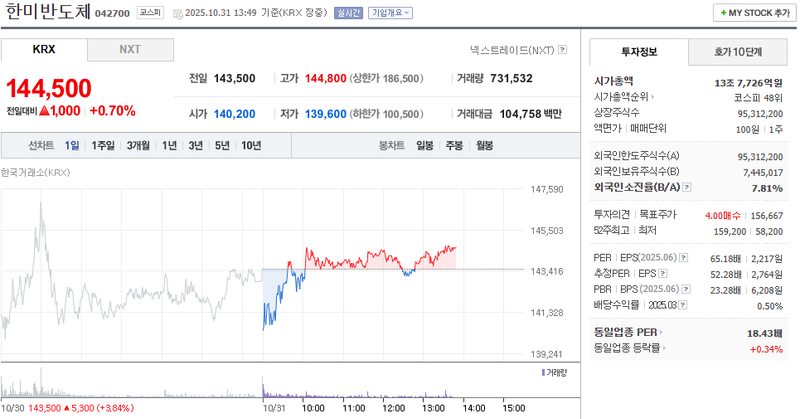Switch to the NXT tab

(130, 50)
